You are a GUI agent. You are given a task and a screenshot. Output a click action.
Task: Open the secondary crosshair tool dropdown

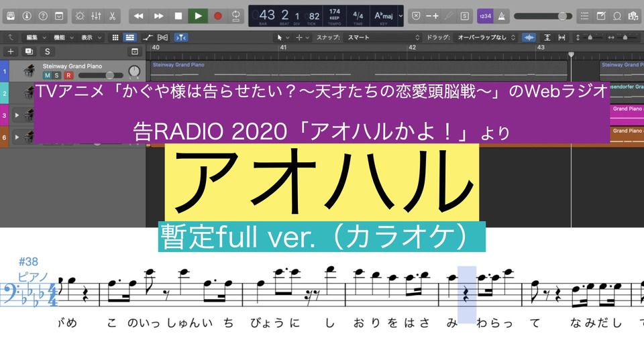[303, 38]
